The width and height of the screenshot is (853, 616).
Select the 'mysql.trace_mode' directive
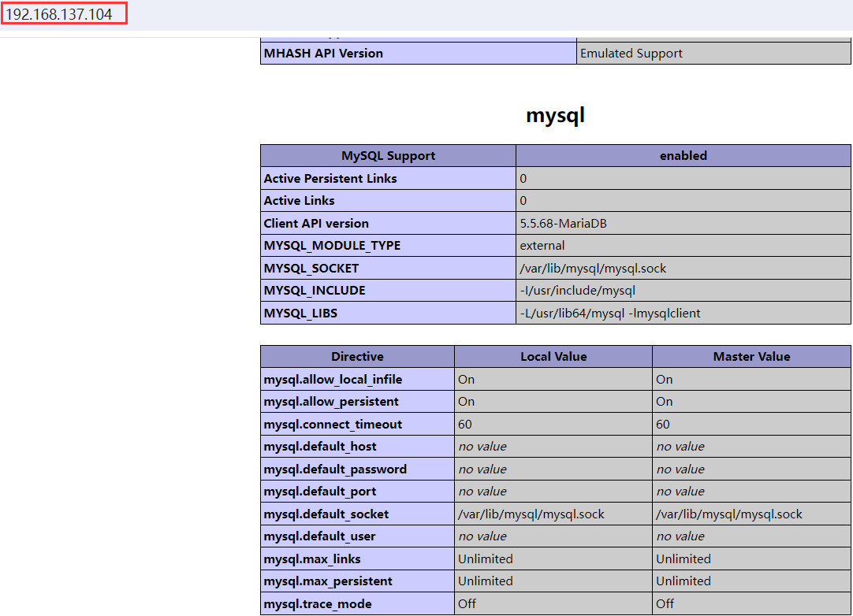tap(357, 604)
